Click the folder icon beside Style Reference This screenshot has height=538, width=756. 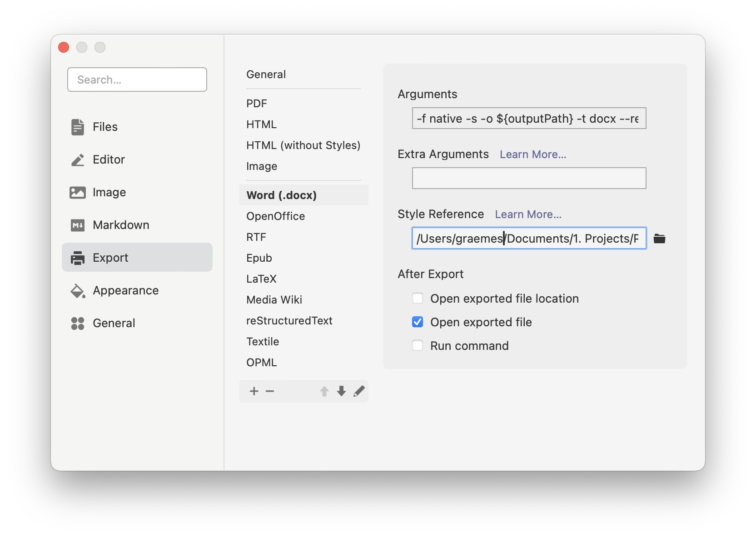(659, 239)
